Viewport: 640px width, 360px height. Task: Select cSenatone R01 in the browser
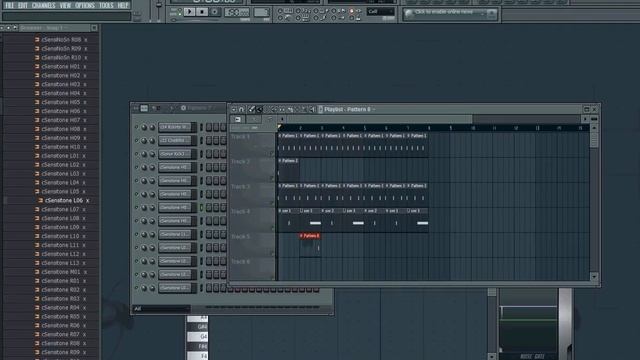pos(60,281)
